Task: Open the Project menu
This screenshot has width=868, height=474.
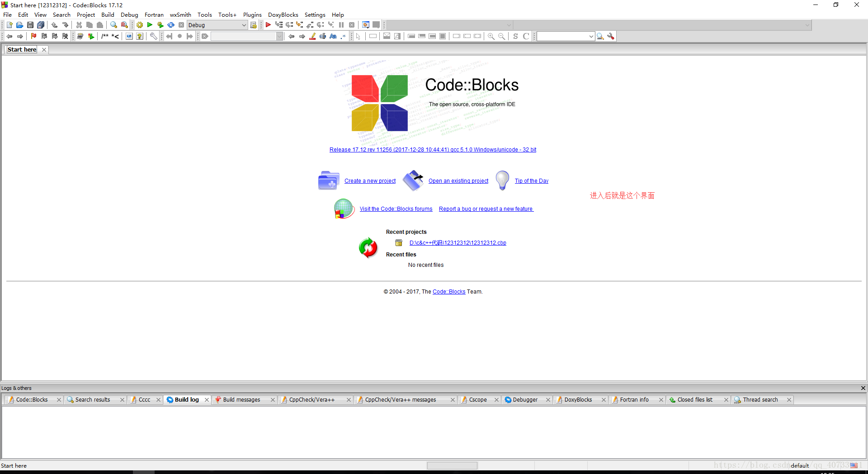Action: [86, 14]
